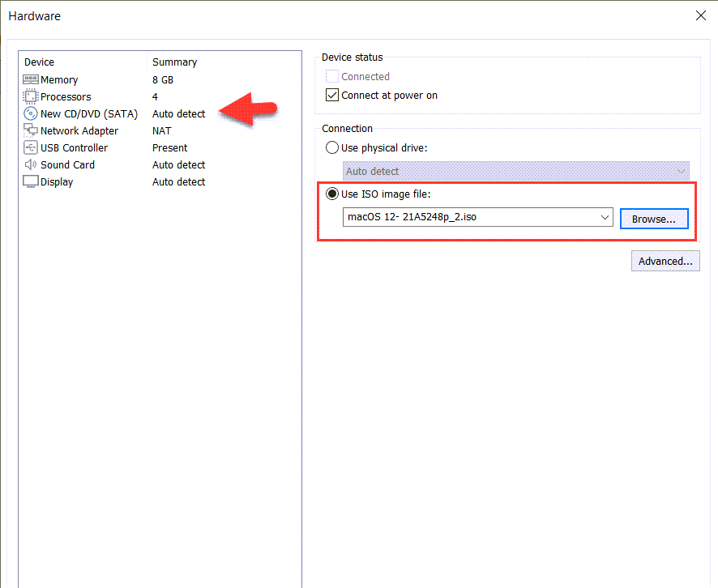Select the Processors chip icon
The height and width of the screenshot is (588, 718).
(31, 96)
